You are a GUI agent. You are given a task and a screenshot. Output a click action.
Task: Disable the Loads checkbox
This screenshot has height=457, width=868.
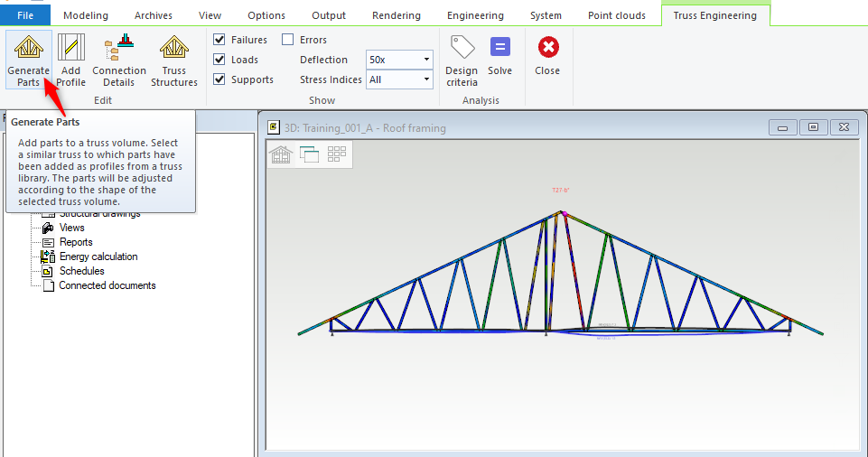click(x=219, y=60)
